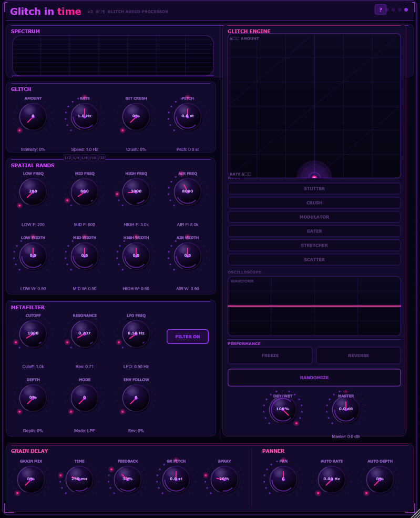Click the Metafilter MODE knob
The width and height of the screenshot is (420, 518).
click(x=85, y=398)
